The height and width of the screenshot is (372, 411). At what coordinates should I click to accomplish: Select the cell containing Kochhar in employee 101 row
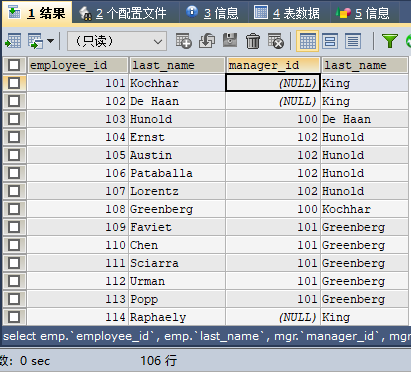[177, 83]
